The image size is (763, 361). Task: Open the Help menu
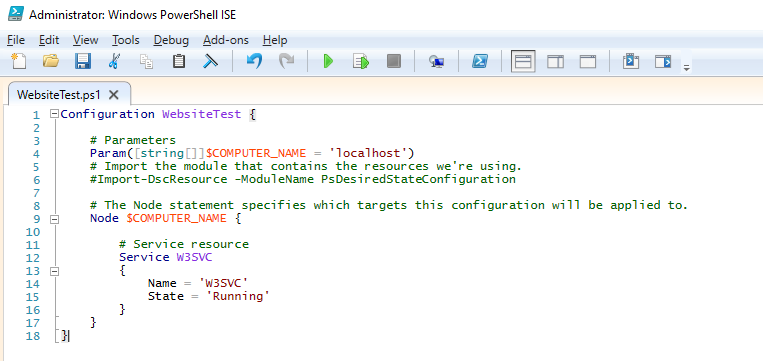click(275, 40)
